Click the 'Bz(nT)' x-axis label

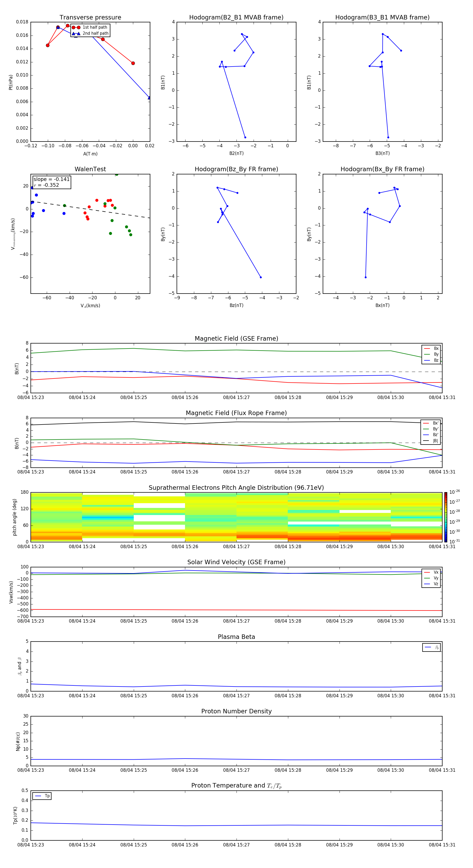point(236,306)
